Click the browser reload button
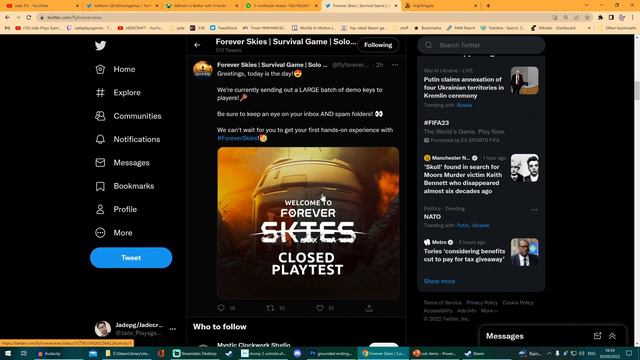This screenshot has width=640, height=360. click(29, 18)
